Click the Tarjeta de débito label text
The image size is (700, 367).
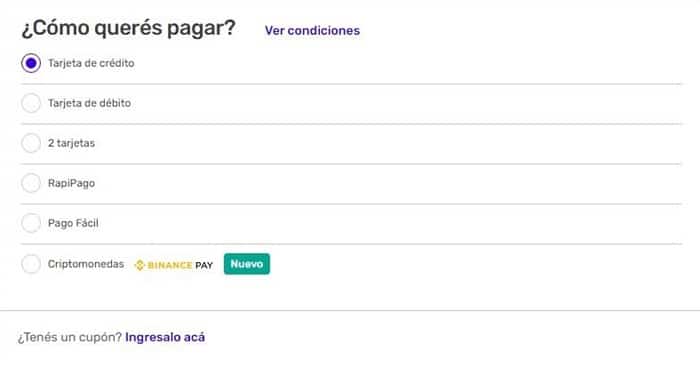[x=89, y=103]
